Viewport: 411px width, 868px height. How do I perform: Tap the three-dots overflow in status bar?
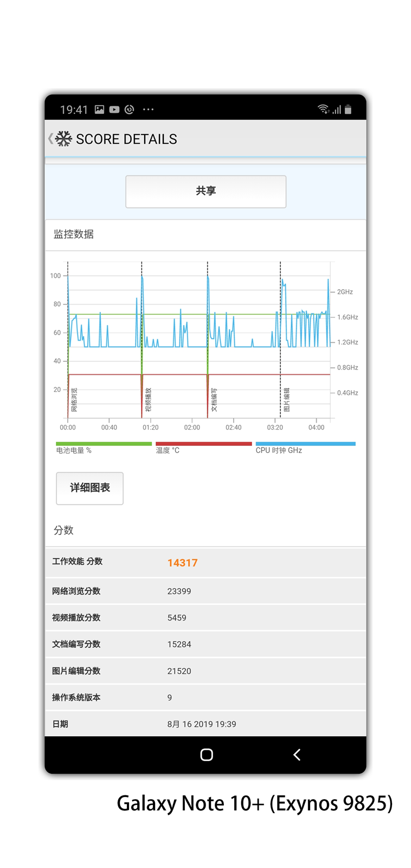coord(148,110)
